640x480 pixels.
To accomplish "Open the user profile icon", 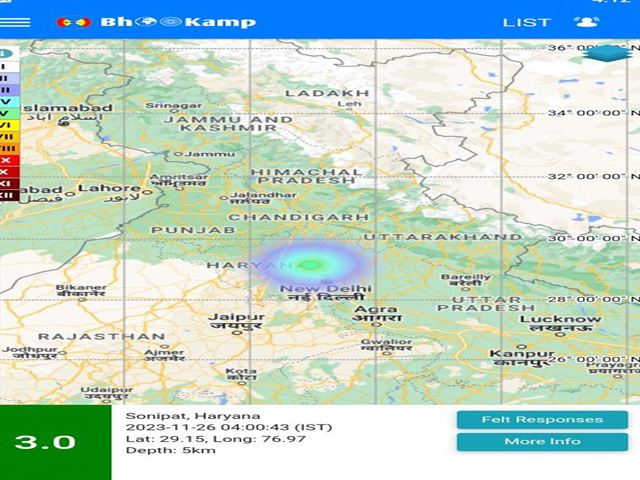I will click(x=587, y=22).
